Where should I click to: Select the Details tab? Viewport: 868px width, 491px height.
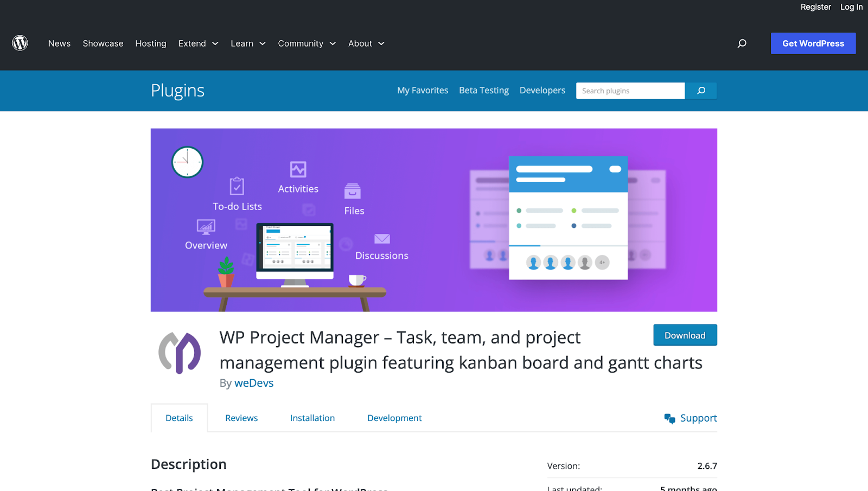(179, 418)
